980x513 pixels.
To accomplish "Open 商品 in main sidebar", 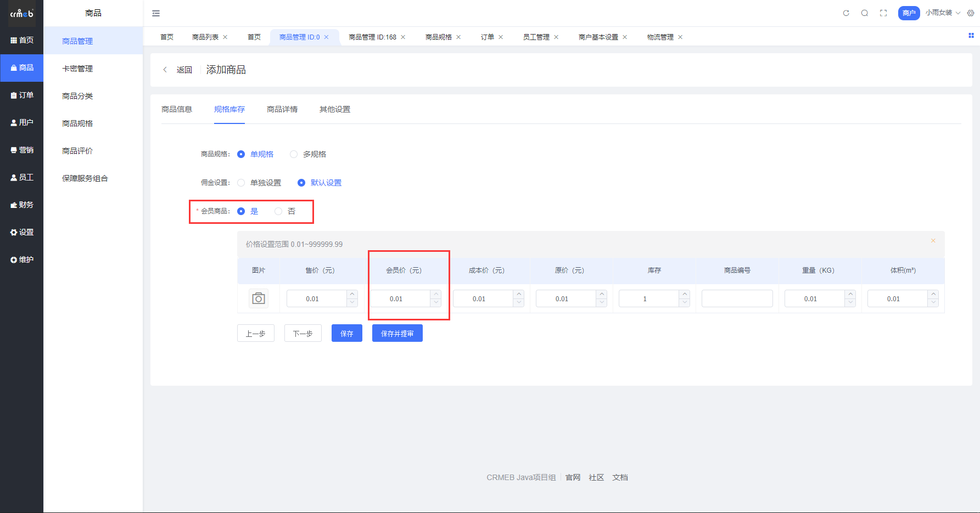I will (x=22, y=67).
